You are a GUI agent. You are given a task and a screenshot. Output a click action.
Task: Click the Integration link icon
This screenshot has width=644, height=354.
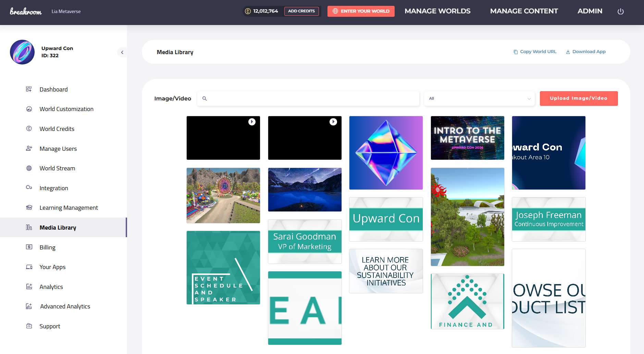pos(29,187)
